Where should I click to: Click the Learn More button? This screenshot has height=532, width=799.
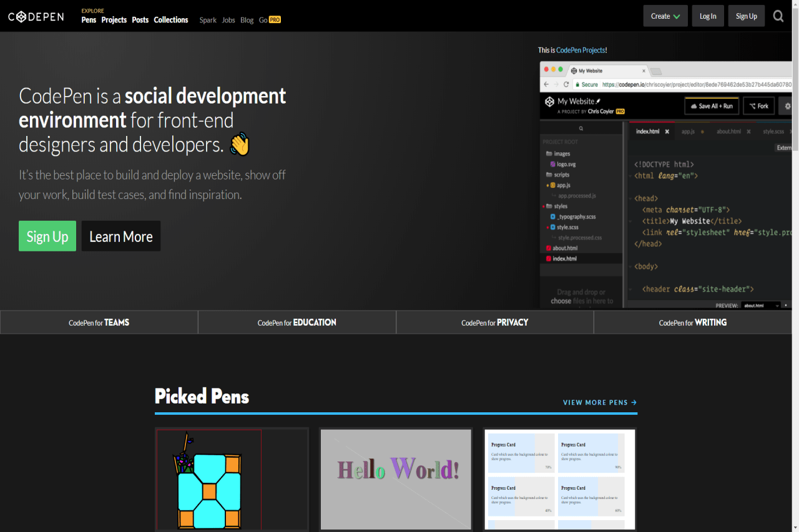click(x=121, y=236)
